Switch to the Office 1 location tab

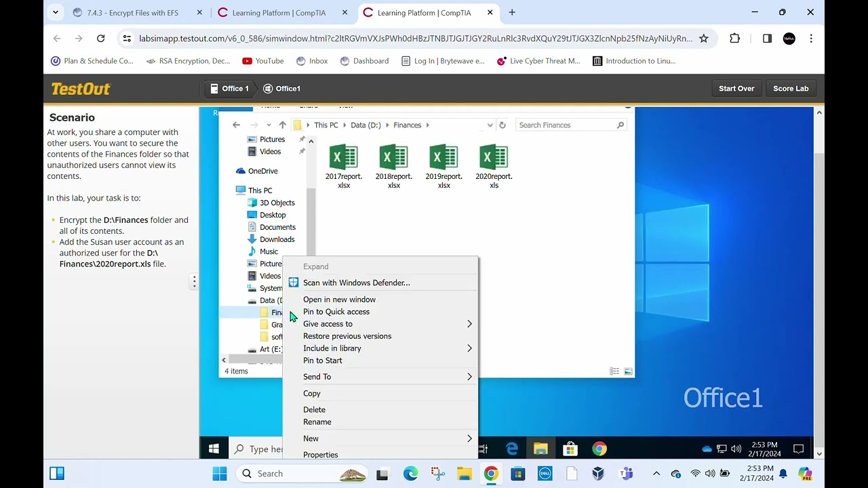(x=229, y=89)
